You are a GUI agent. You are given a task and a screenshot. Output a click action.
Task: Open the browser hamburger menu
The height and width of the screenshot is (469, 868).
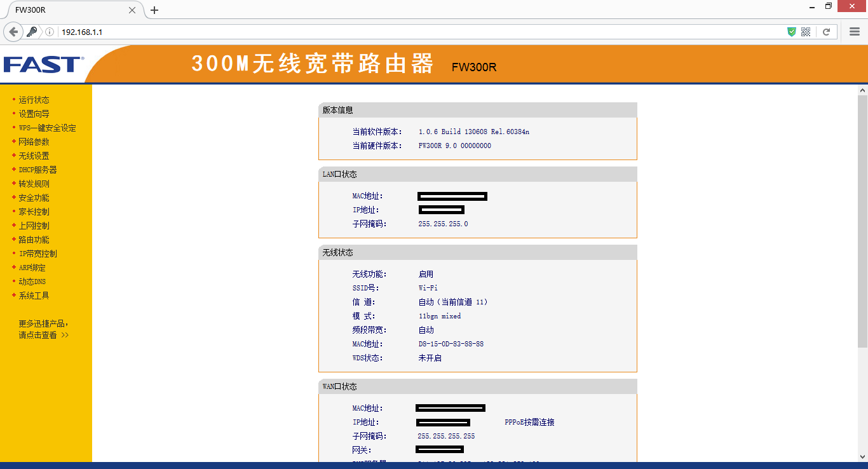pyautogui.click(x=855, y=32)
